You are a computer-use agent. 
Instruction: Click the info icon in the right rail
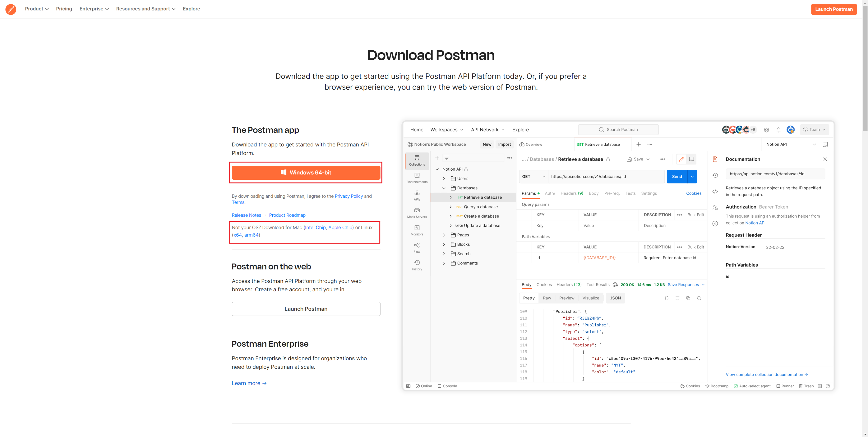(715, 223)
